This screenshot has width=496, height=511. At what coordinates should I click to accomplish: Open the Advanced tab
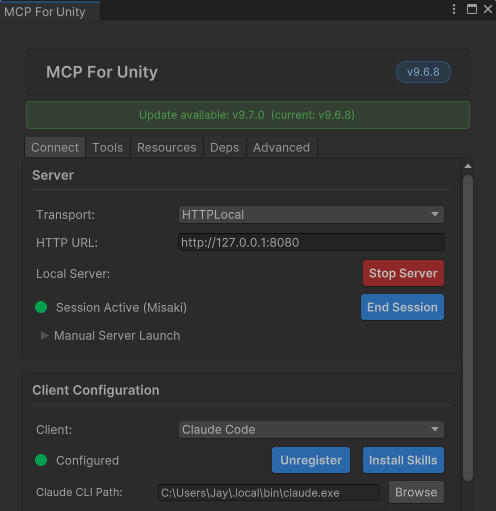point(282,147)
